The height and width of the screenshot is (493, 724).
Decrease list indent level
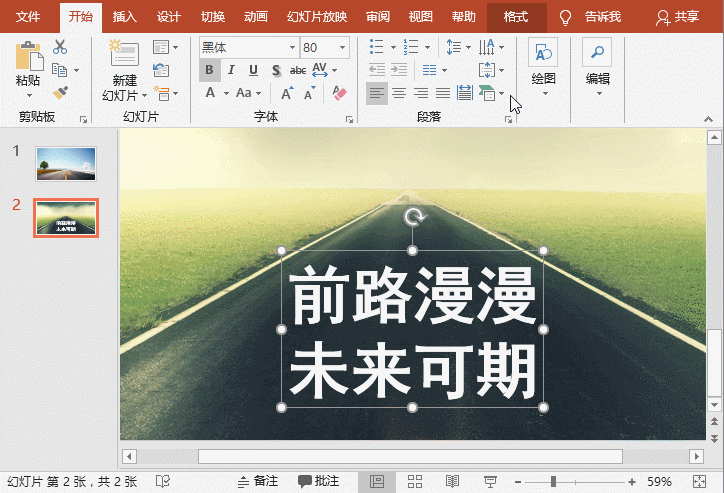pos(377,70)
